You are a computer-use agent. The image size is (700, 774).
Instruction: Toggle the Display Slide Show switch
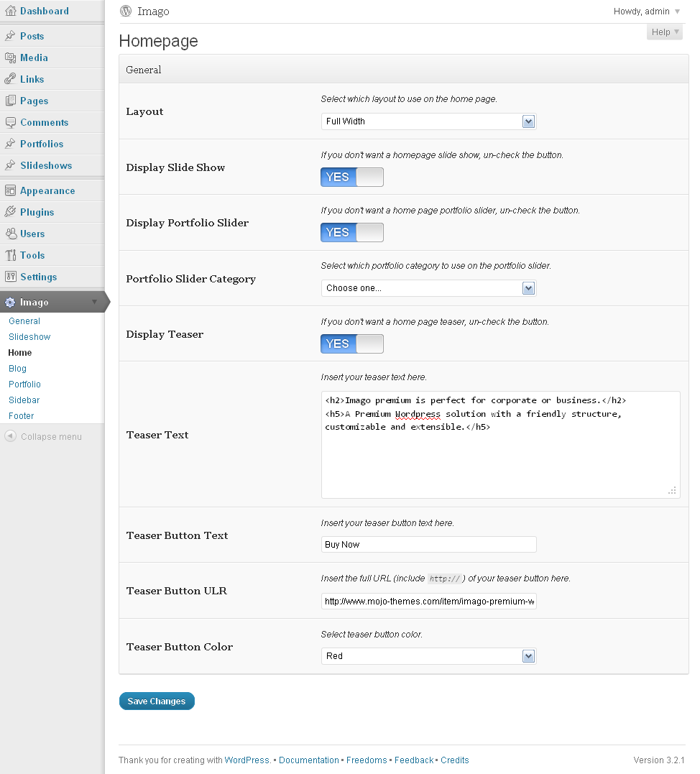tap(352, 178)
